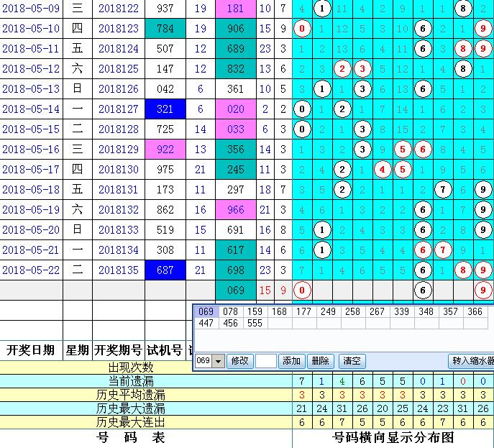Click the pink highlighted 922 cell
This screenshot has width=494, height=448.
[165, 150]
